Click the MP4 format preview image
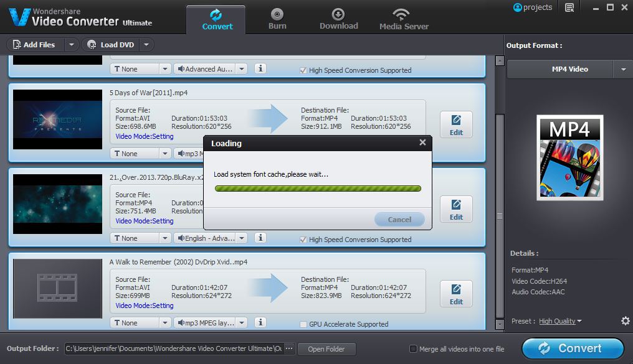 (569, 157)
